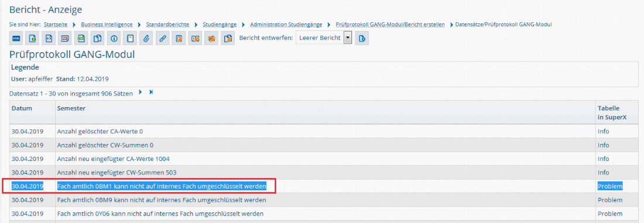This screenshot has width=644, height=223.
Task: Open the Standardberichte breadcrumb
Action: pos(168,24)
